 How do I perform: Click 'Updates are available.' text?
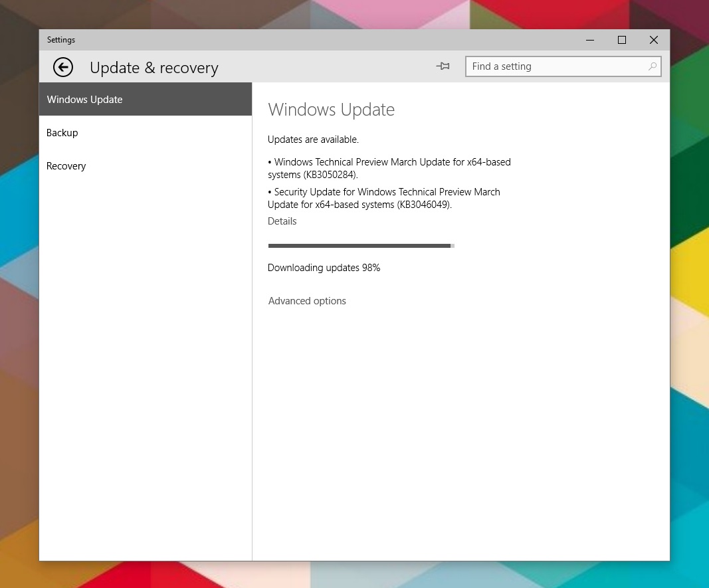coord(313,140)
